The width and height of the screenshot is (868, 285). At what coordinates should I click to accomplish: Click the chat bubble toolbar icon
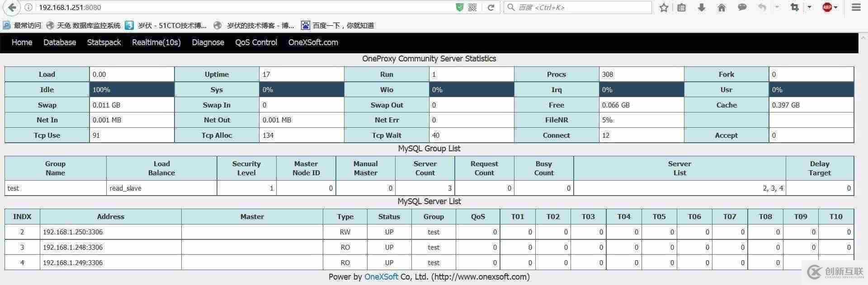pyautogui.click(x=742, y=7)
